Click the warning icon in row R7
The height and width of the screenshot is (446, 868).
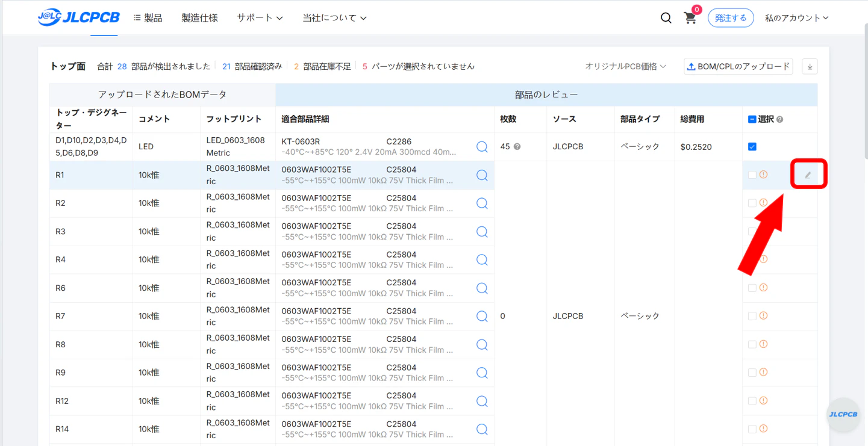coord(763,316)
